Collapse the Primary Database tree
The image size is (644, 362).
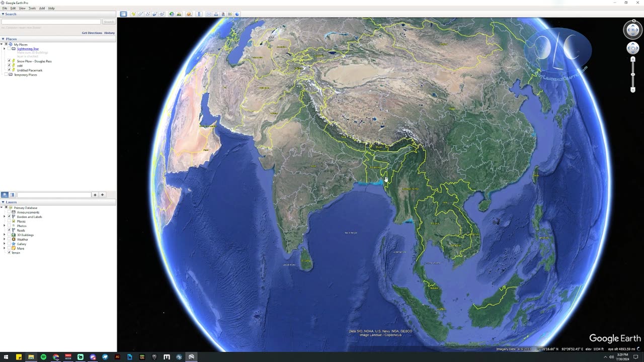pos(2,208)
